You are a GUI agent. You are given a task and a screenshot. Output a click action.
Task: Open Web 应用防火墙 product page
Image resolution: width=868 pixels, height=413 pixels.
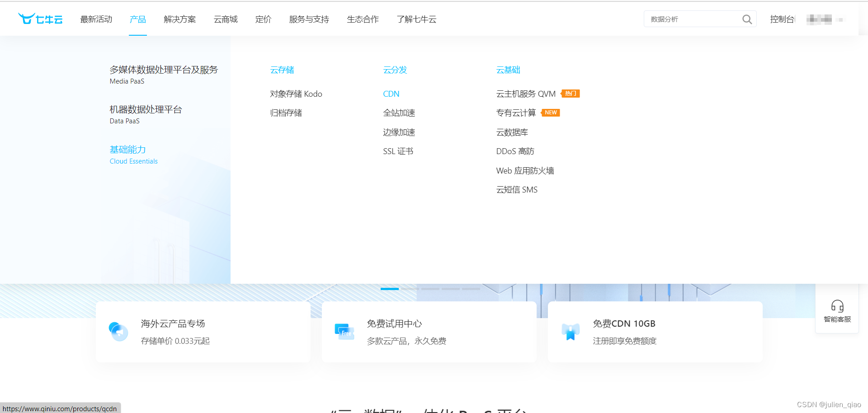coord(525,170)
